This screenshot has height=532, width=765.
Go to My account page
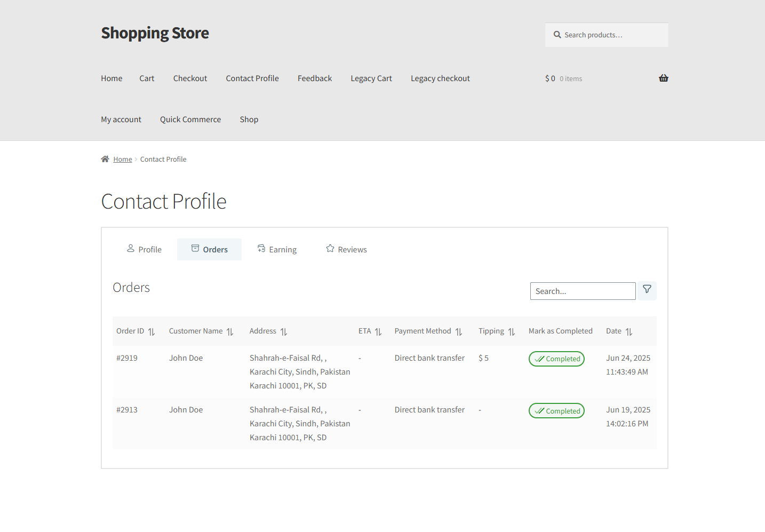pyautogui.click(x=121, y=120)
